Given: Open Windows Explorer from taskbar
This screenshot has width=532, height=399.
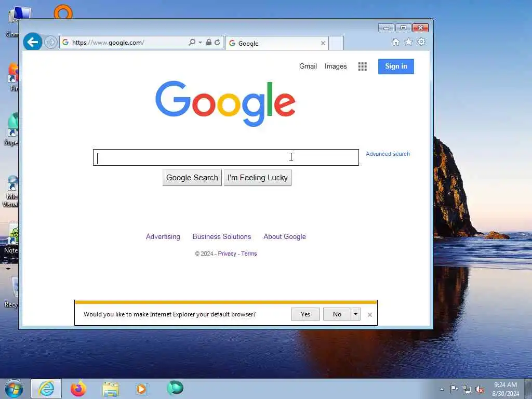Looking at the screenshot, I should point(111,389).
